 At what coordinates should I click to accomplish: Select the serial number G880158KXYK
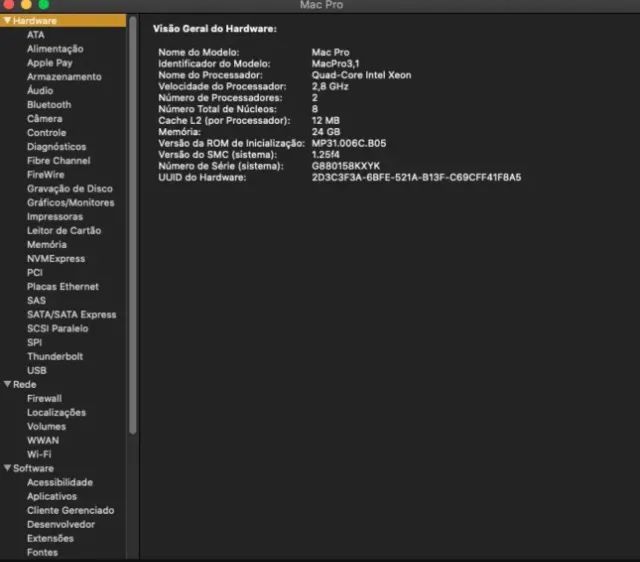pos(346,166)
